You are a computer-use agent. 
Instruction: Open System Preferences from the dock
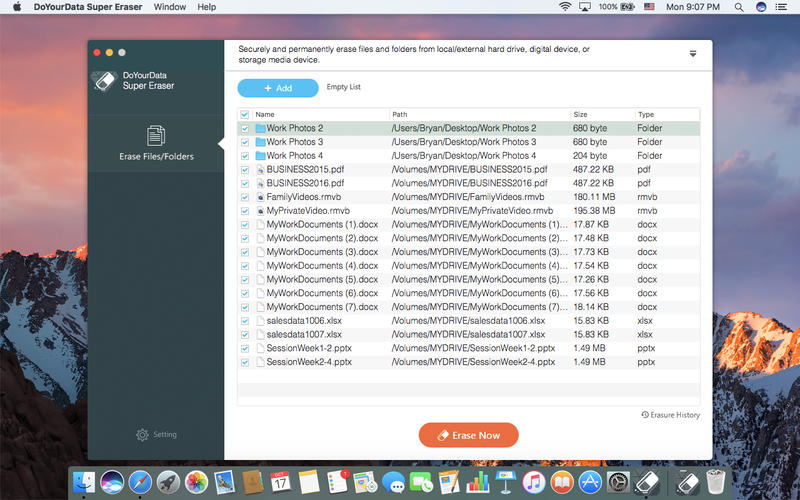[618, 482]
